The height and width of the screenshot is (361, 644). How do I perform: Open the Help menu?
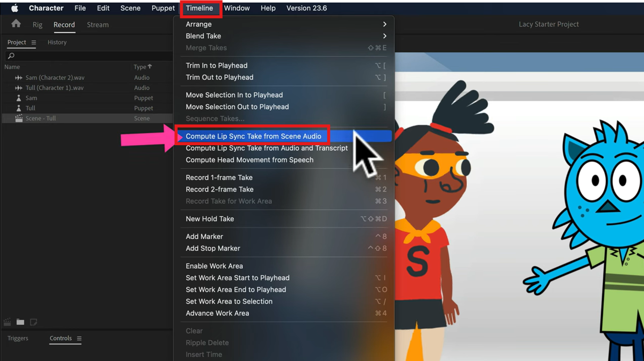tap(268, 8)
